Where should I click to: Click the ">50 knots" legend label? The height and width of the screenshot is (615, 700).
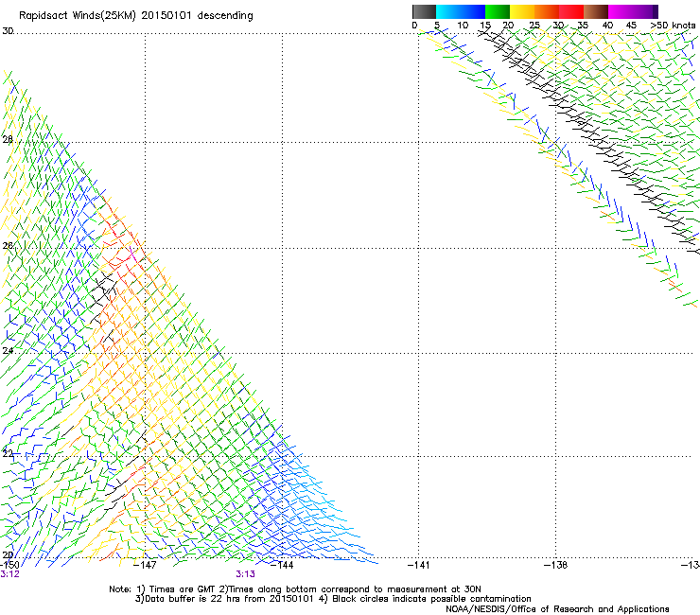673,26
